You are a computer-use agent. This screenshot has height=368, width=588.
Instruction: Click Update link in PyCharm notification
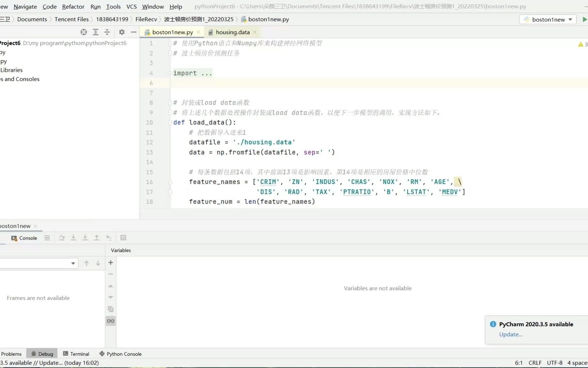[511, 335]
